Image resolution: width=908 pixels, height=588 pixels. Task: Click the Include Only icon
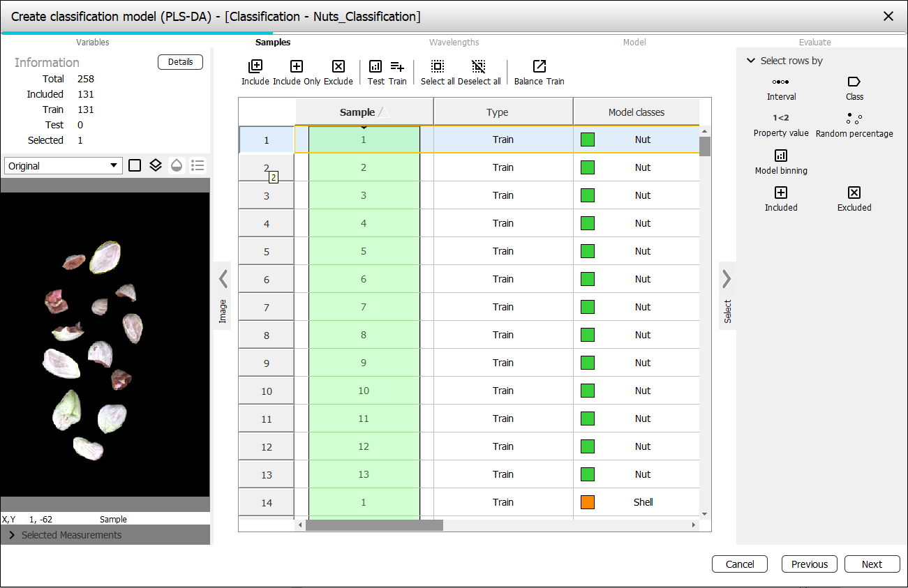[x=297, y=67]
